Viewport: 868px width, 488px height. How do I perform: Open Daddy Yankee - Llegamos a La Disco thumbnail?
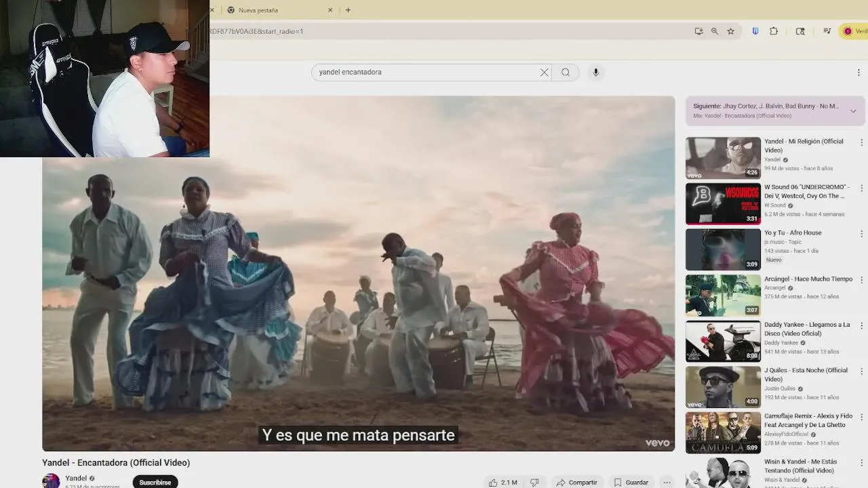click(x=723, y=341)
